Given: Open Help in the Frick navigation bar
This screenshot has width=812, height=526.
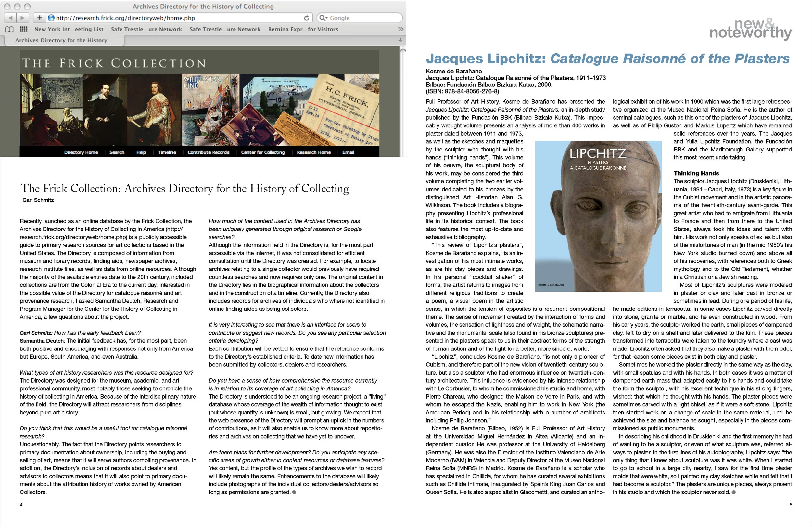Looking at the screenshot, I should tap(141, 152).
